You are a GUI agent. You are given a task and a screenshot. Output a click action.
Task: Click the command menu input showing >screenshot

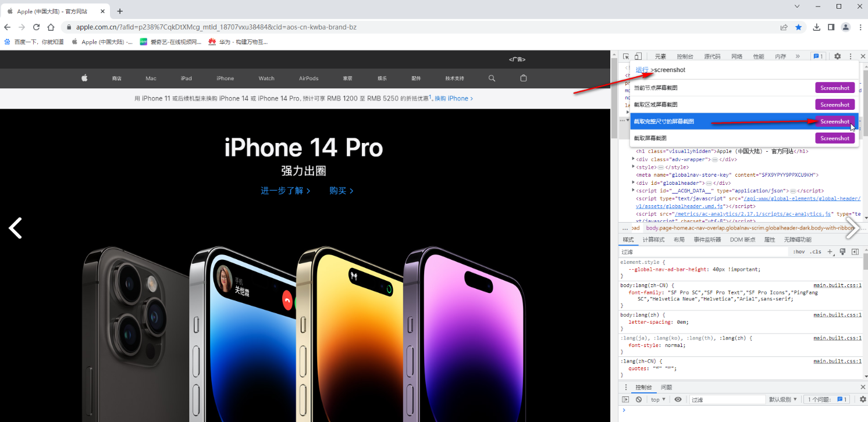click(x=745, y=70)
